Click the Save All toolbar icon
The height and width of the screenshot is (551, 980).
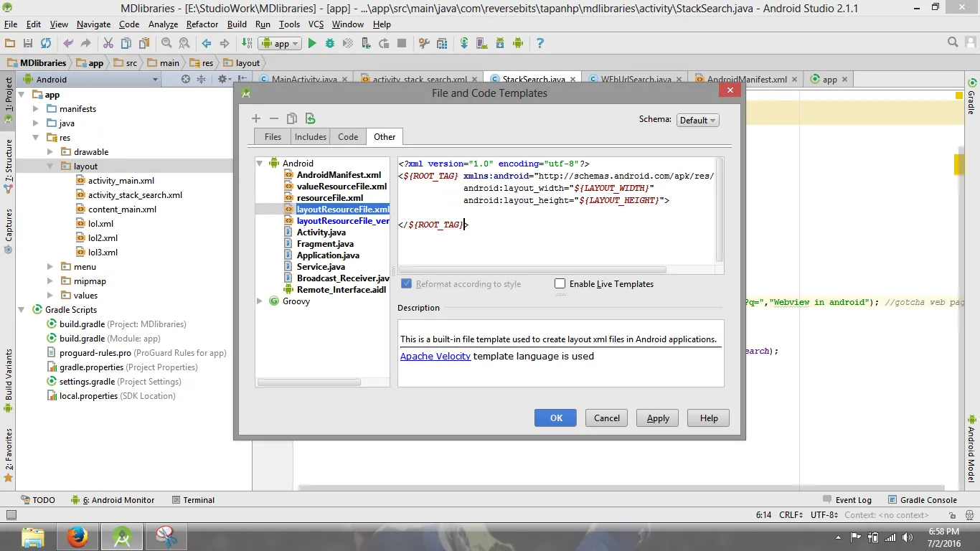(28, 43)
